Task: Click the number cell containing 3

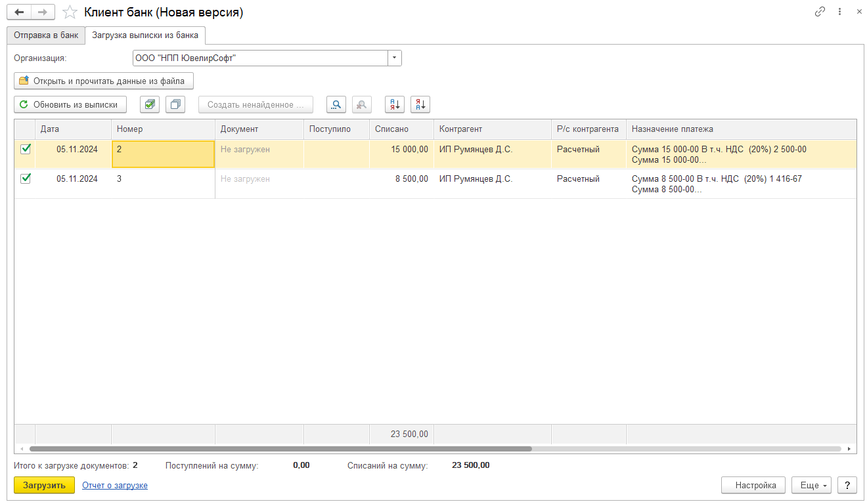Action: click(164, 184)
